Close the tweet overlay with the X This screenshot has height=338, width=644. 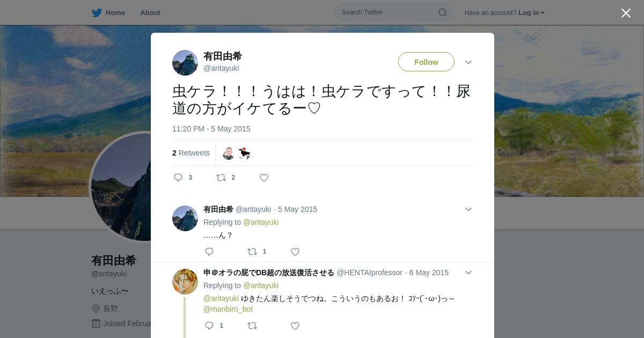626,13
